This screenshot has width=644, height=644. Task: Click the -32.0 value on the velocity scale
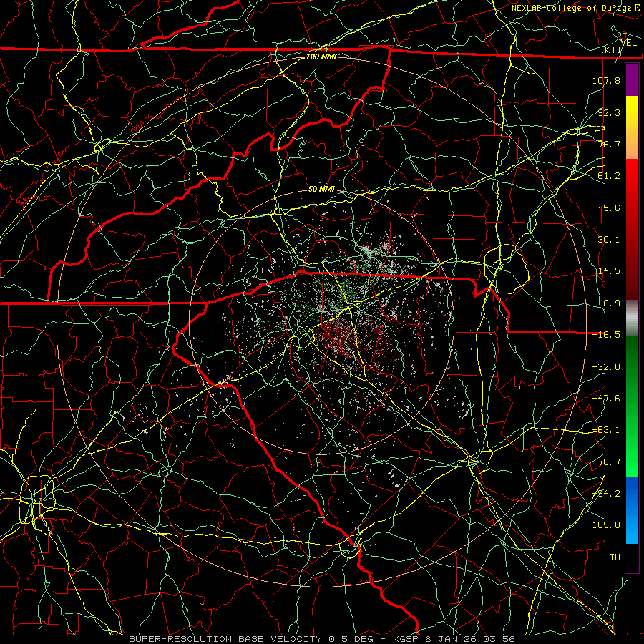pyautogui.click(x=606, y=366)
